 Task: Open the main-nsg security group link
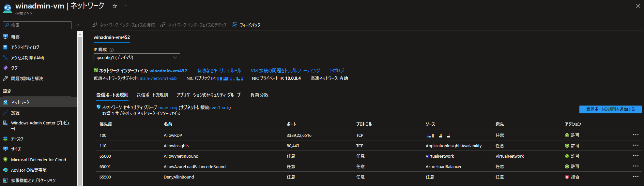pos(168,107)
